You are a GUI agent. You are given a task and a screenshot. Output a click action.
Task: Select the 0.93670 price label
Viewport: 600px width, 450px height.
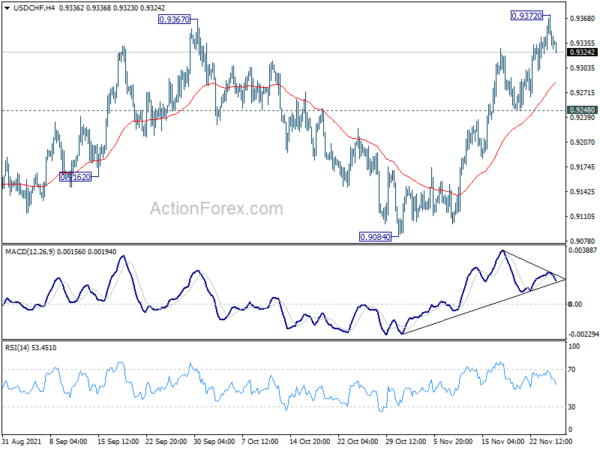click(x=174, y=19)
